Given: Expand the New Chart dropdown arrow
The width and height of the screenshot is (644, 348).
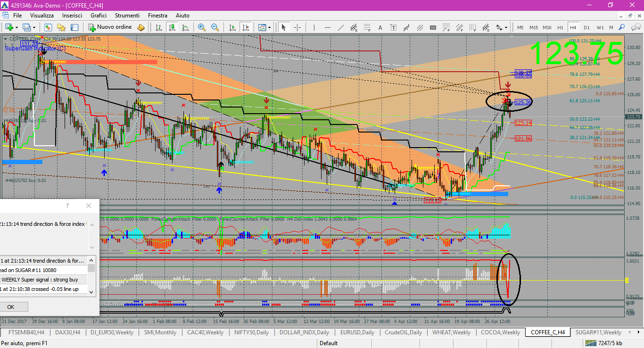Looking at the screenshot, I should (17, 27).
